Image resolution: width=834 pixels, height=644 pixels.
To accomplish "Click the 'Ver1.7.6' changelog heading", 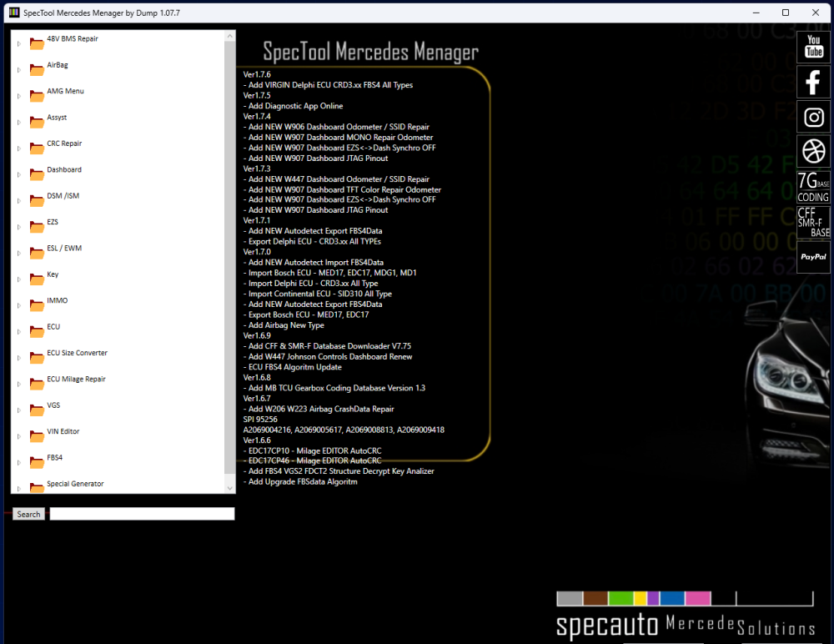I will (257, 74).
